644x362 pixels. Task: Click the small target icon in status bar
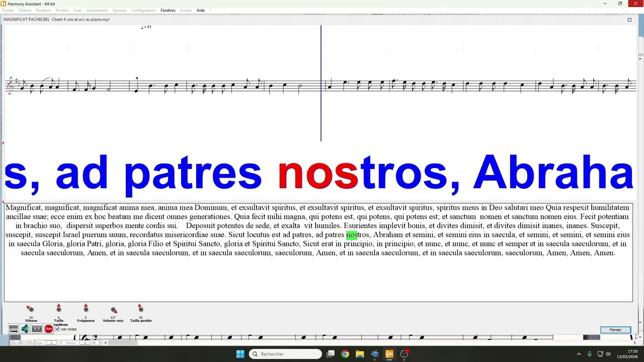(x=30, y=342)
